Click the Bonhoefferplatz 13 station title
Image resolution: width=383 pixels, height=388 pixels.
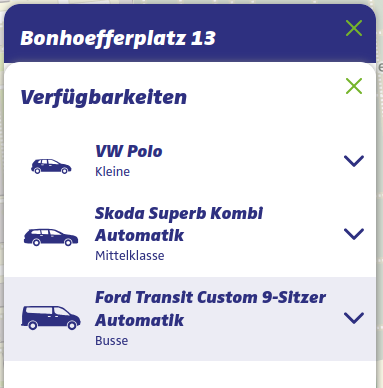pyautogui.click(x=118, y=38)
